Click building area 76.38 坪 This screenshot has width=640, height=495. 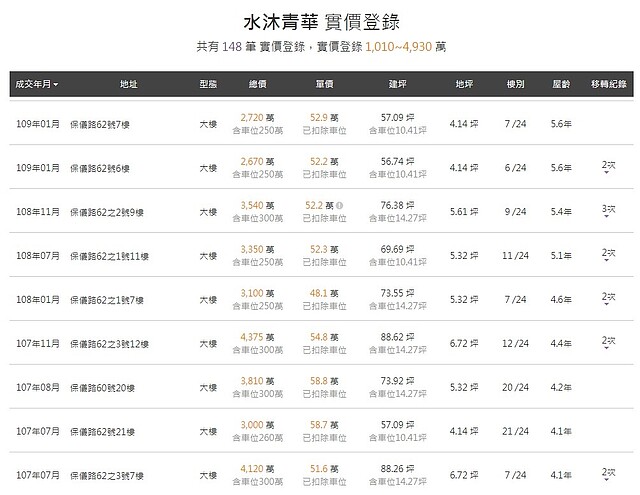(398, 205)
